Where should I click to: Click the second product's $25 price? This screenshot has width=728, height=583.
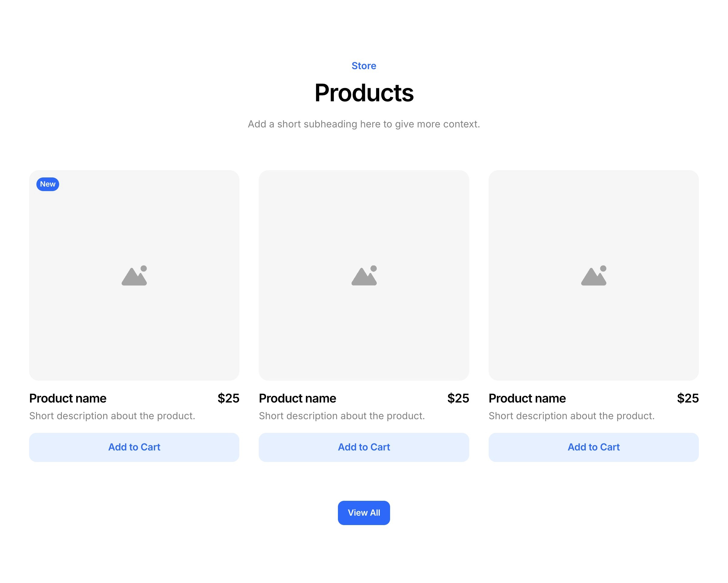pos(458,398)
